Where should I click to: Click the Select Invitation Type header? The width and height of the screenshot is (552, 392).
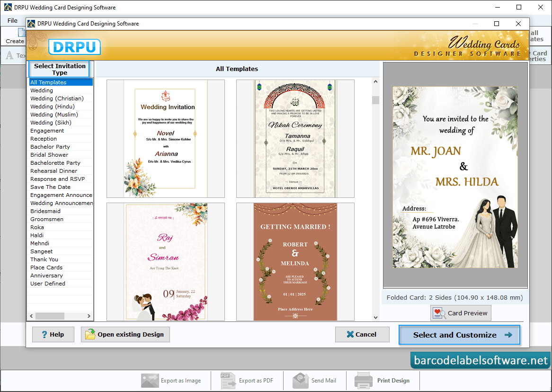tap(60, 69)
